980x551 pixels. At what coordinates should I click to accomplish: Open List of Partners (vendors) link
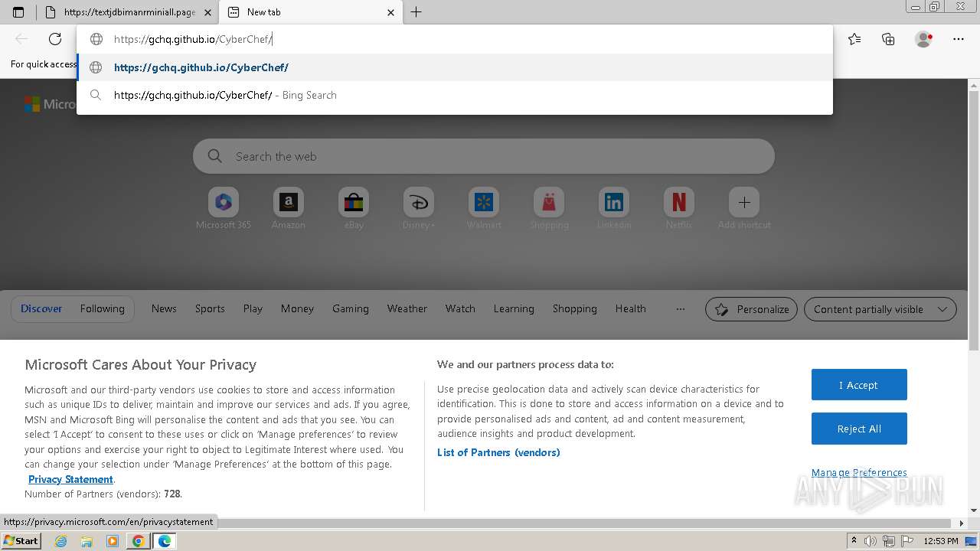pyautogui.click(x=498, y=453)
